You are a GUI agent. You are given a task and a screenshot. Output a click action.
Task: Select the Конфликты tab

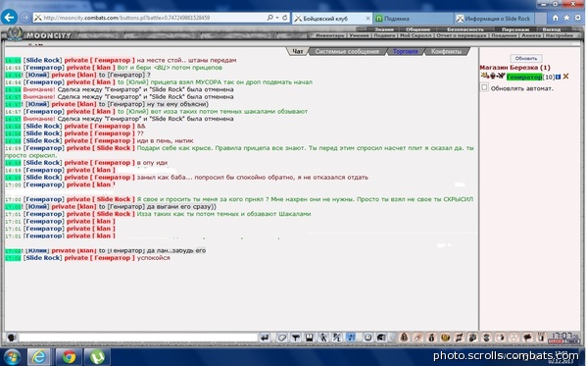point(446,51)
